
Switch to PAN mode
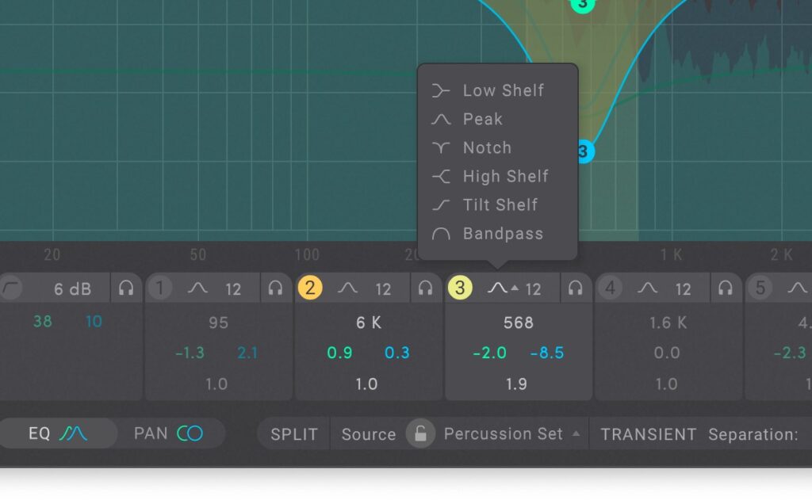[x=168, y=433]
